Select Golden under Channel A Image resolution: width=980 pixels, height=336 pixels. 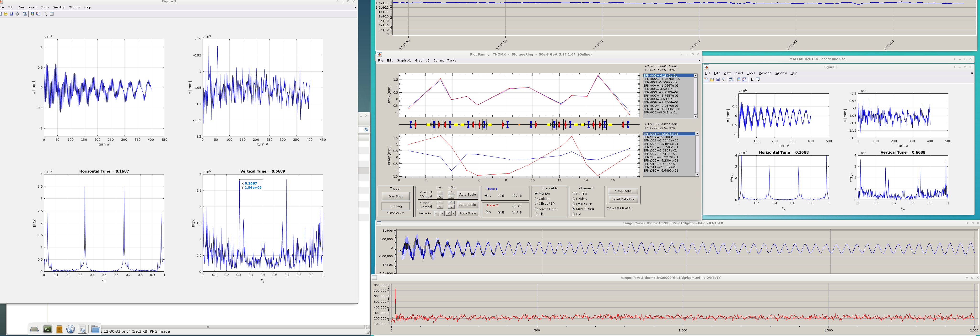click(x=536, y=199)
